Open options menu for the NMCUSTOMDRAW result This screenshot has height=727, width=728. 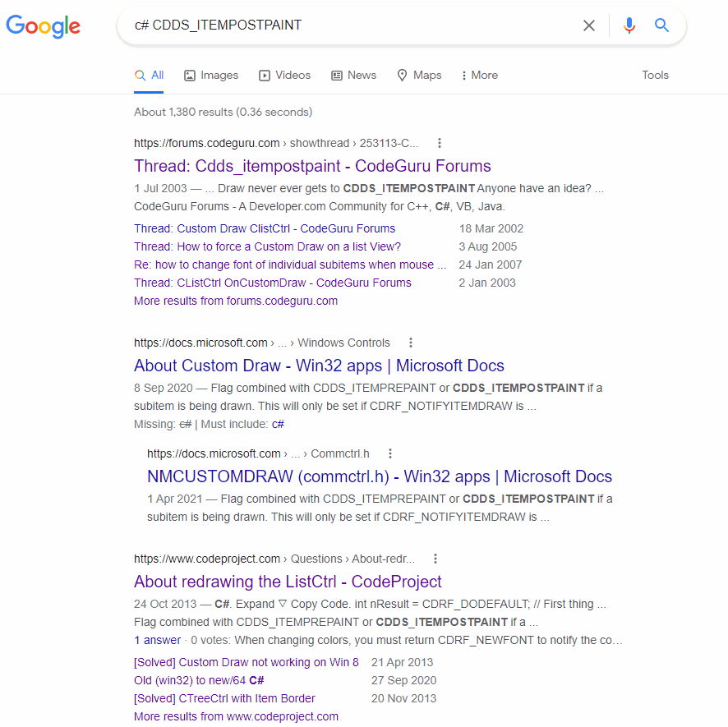tap(390, 453)
